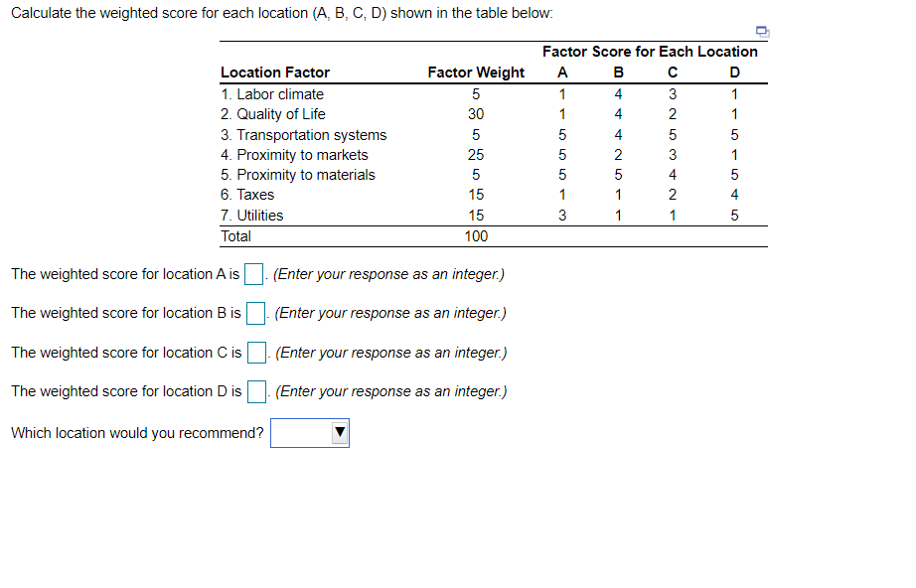Open the recommendation dropdown

(x=309, y=432)
